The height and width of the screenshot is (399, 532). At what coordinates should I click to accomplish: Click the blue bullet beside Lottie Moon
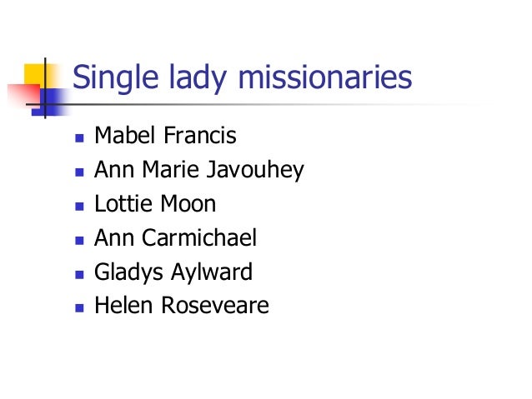pos(79,207)
